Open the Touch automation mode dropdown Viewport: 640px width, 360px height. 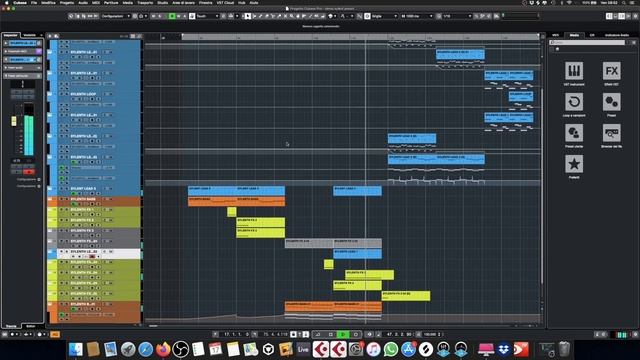208,16
